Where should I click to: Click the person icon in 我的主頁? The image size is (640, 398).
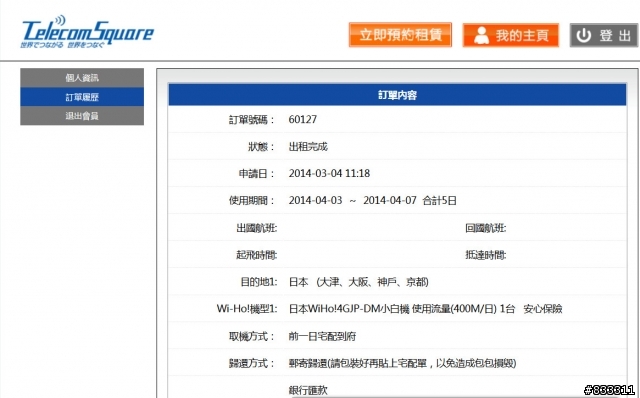click(x=482, y=36)
